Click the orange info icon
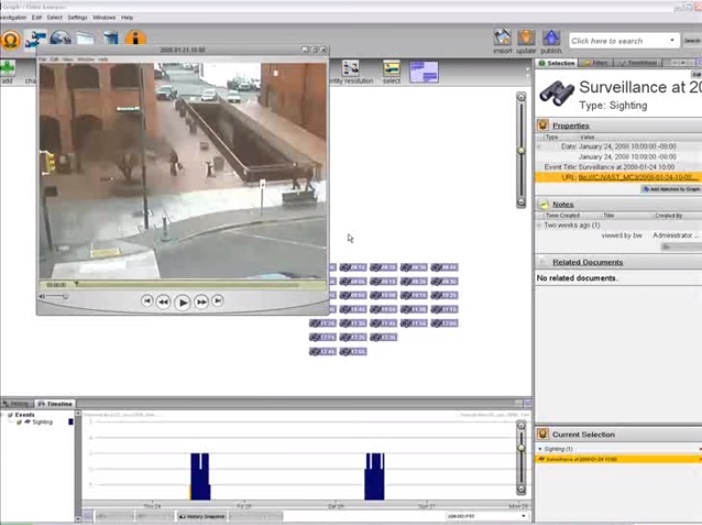 tap(136, 38)
